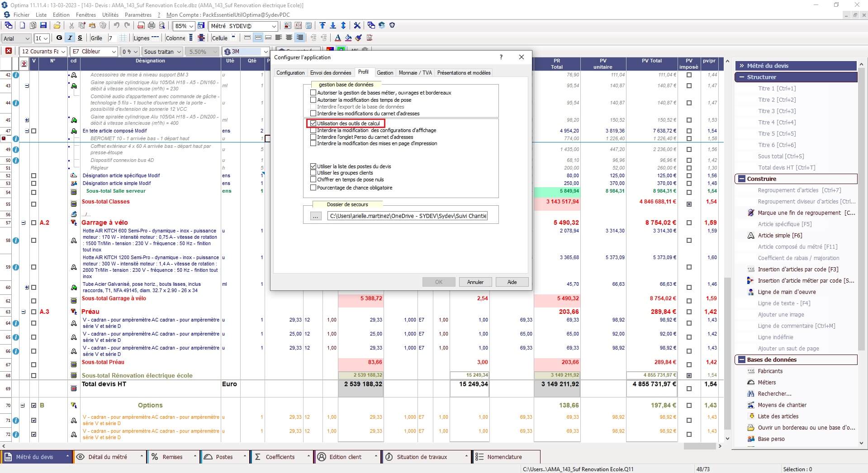Open the Arial font dropdown

point(27,38)
